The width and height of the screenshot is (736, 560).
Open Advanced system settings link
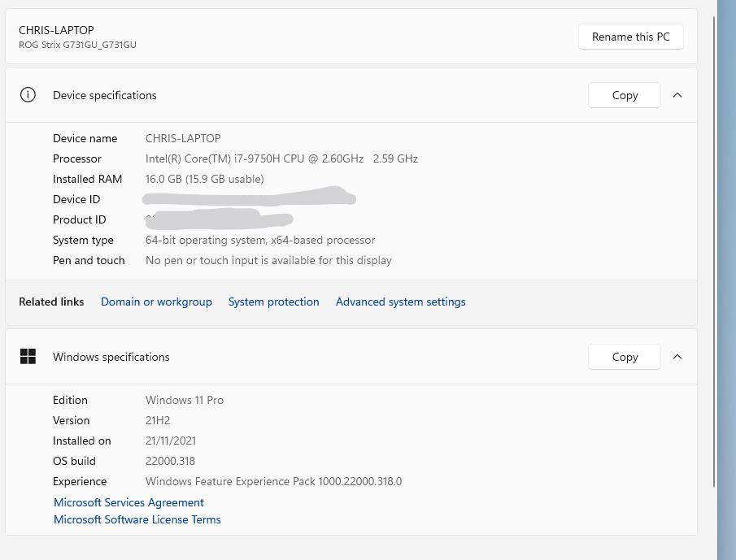[x=400, y=302]
